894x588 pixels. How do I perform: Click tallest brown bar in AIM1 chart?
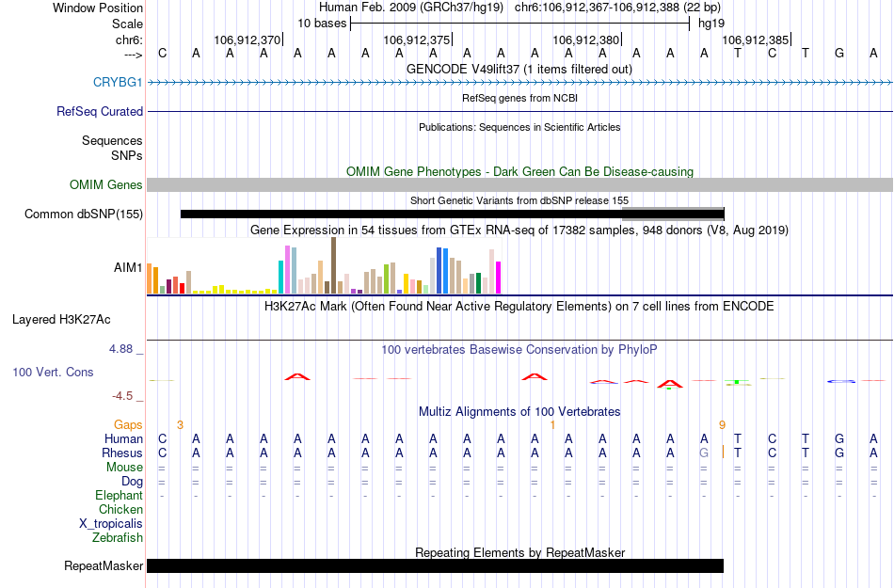click(x=333, y=265)
